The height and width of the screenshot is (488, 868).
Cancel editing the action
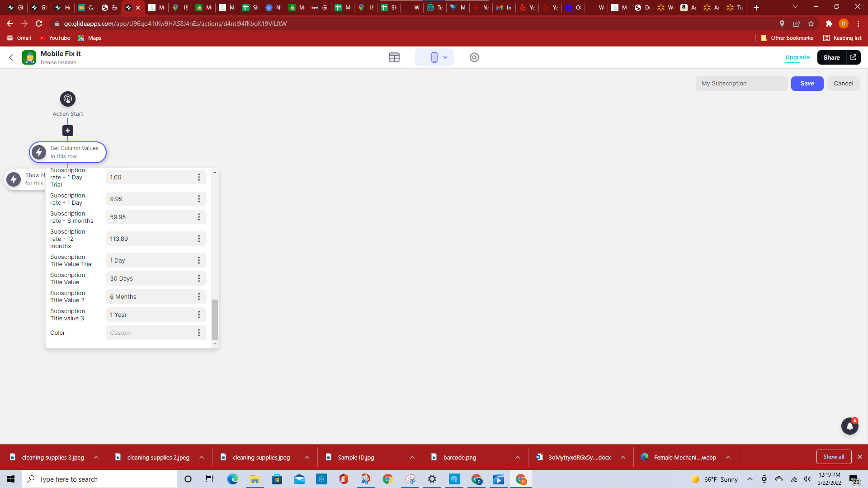(x=843, y=84)
